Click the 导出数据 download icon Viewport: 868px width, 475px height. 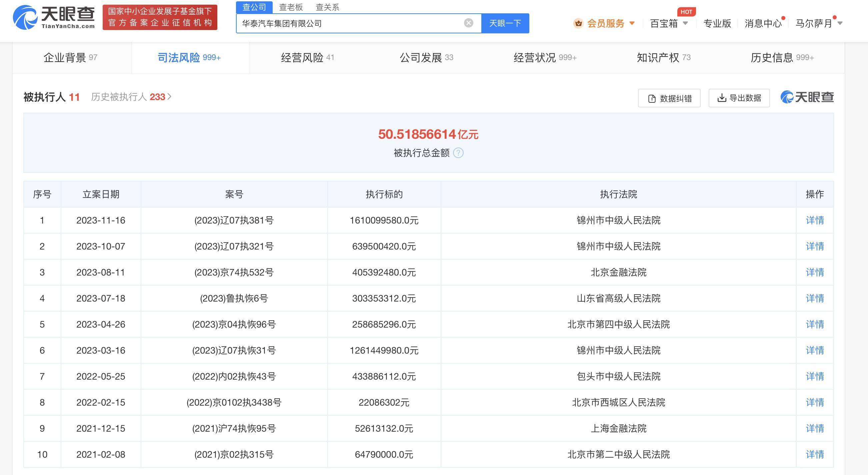(721, 98)
